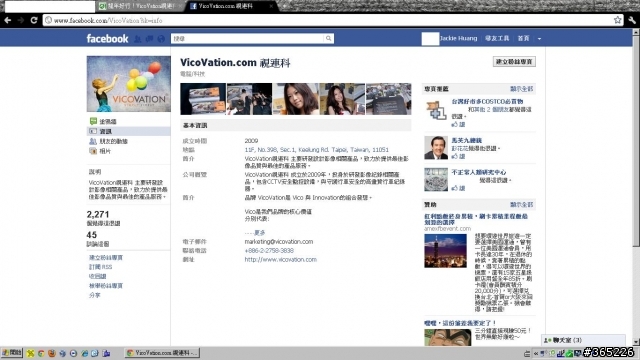Open the 馬英九 page name link
This screenshot has width=640, height=360.
(x=467, y=140)
